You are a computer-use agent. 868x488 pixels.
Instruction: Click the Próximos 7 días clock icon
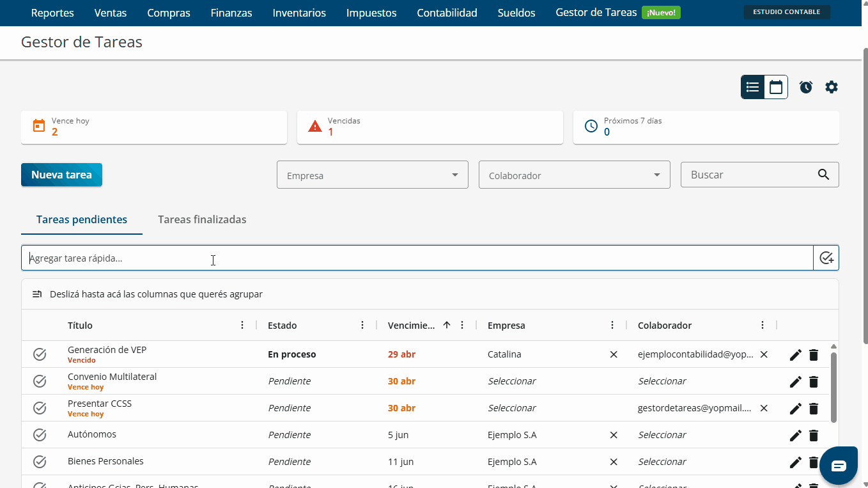pos(591,126)
